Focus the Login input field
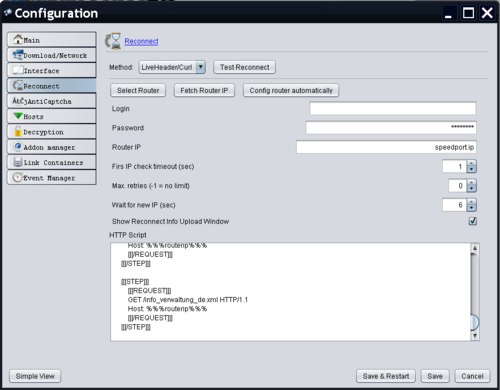Image resolution: width=500 pixels, height=390 pixels. (393, 108)
